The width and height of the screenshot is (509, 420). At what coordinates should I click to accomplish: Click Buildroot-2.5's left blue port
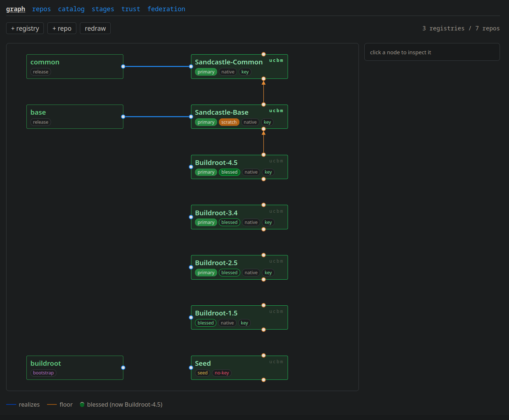click(191, 267)
